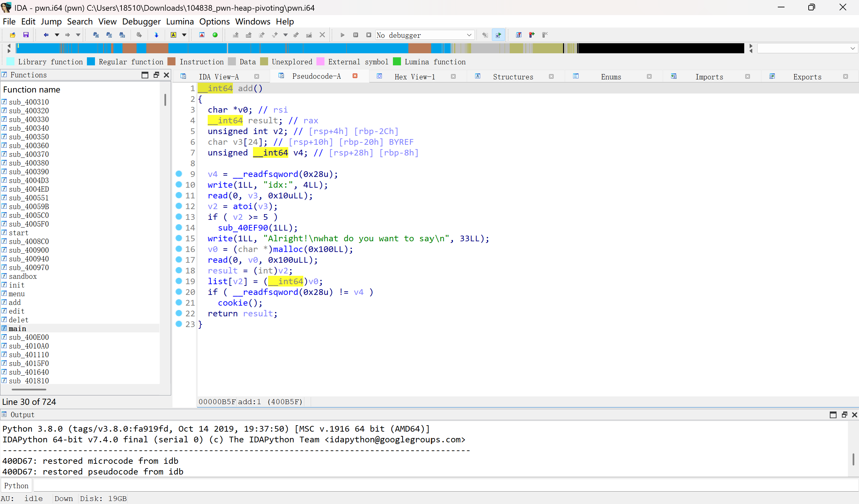Open the No debugger dropdown
The height and width of the screenshot is (504, 859).
coord(425,35)
